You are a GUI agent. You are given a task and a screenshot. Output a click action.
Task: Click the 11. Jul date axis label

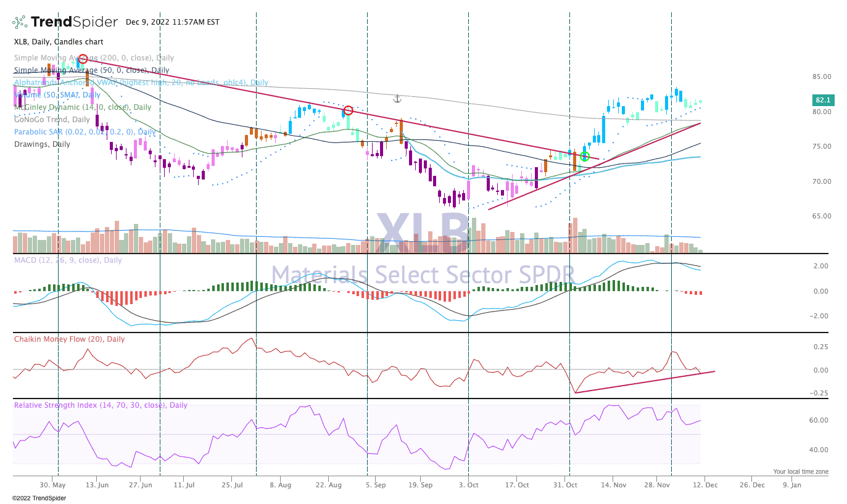[185, 485]
